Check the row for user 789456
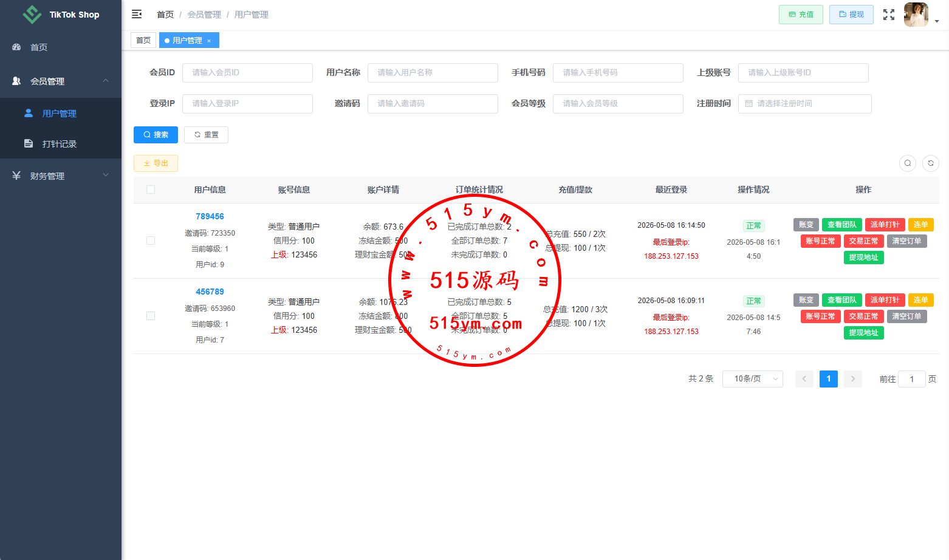This screenshot has height=560, width=949. (151, 241)
